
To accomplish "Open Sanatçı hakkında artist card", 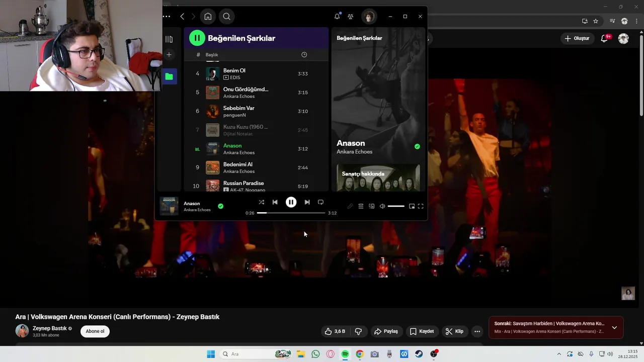I will pyautogui.click(x=378, y=177).
